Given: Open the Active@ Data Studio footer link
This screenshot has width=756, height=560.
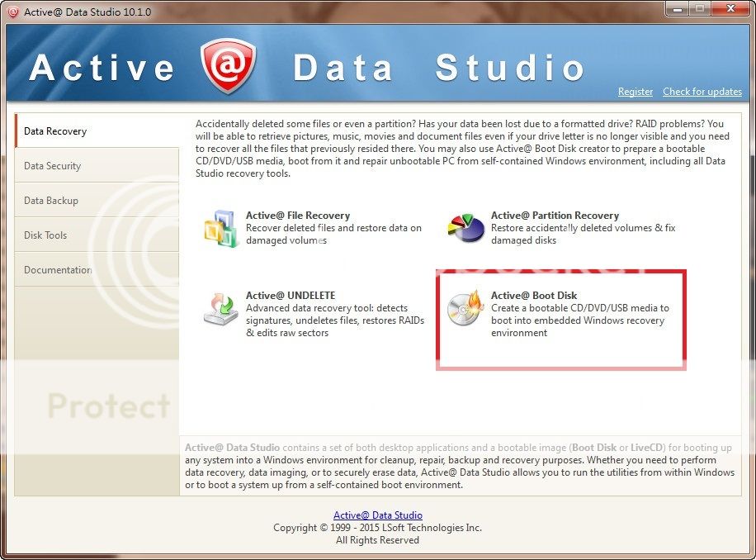Looking at the screenshot, I should (377, 515).
